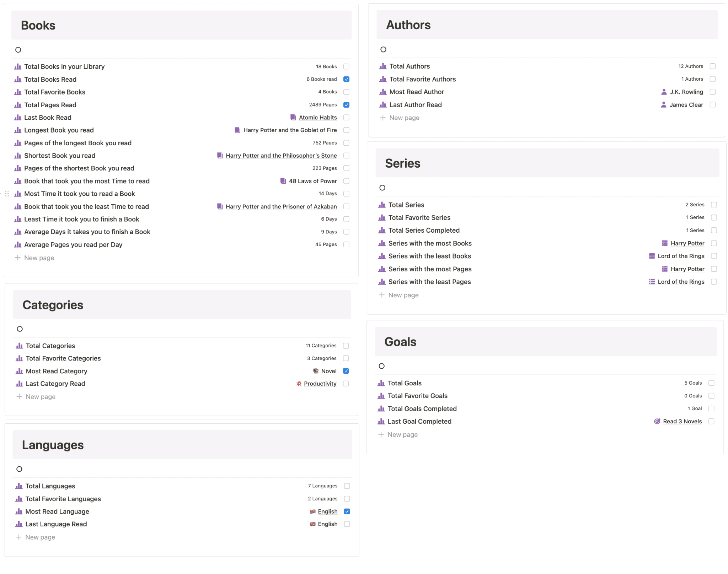Uncheck the Most Read Category checkbox
Viewport: 728px width, 574px height.
tap(346, 371)
